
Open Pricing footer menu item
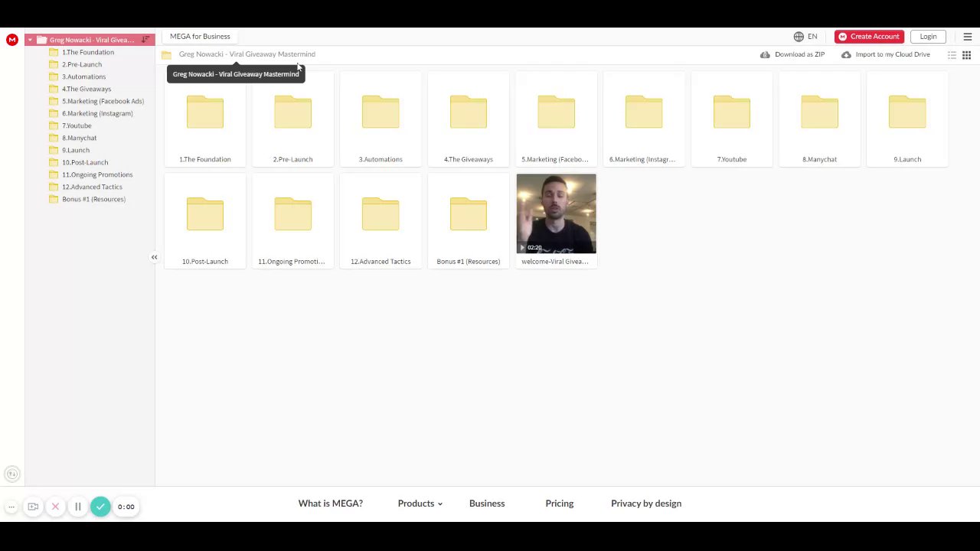[560, 504]
